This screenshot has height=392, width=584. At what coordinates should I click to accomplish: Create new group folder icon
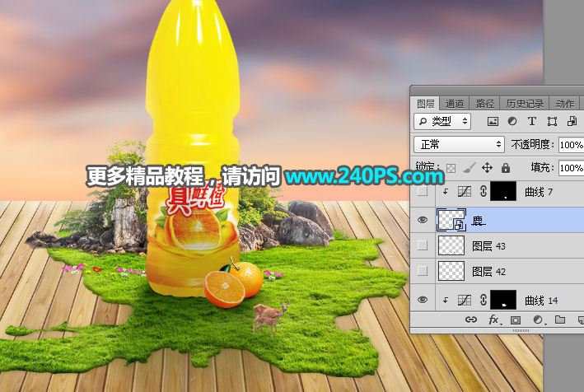[x=560, y=320]
